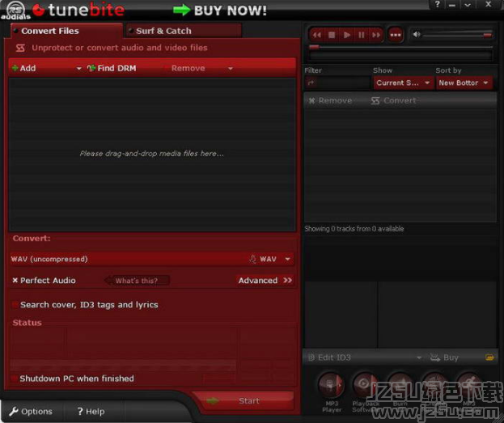The height and width of the screenshot is (423, 504).
Task: Click the chevron-down title bar button
Action: [468, 5]
